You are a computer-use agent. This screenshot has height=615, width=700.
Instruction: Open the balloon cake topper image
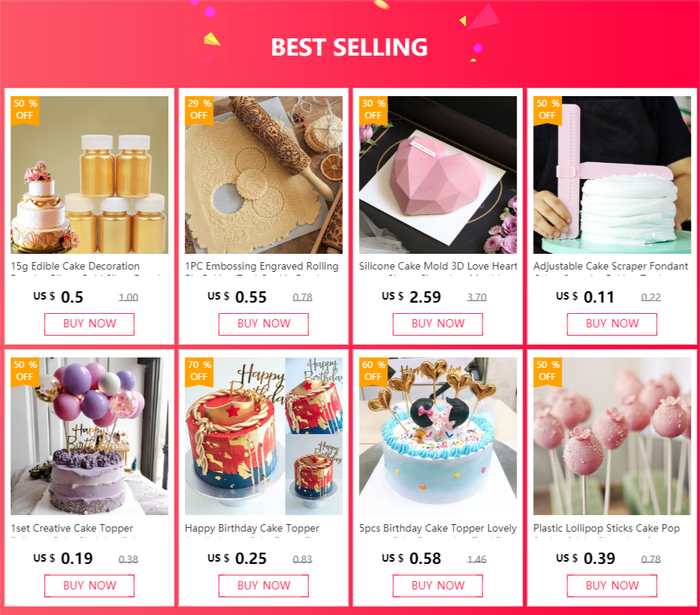tap(89, 436)
